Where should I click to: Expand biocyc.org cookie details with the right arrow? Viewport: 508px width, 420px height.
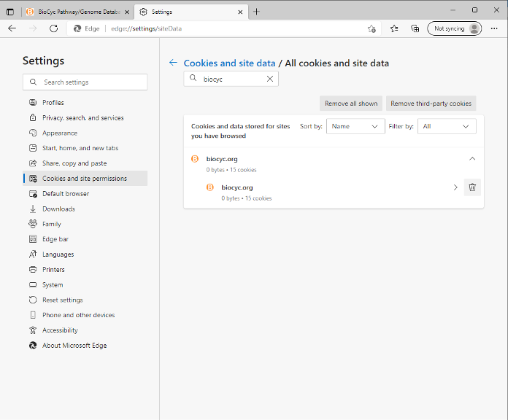tap(455, 187)
